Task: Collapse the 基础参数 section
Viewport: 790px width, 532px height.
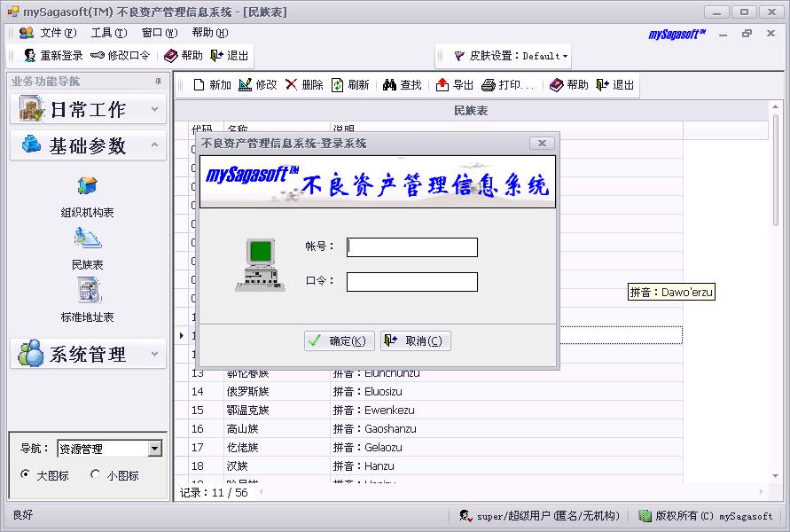Action: (88, 145)
